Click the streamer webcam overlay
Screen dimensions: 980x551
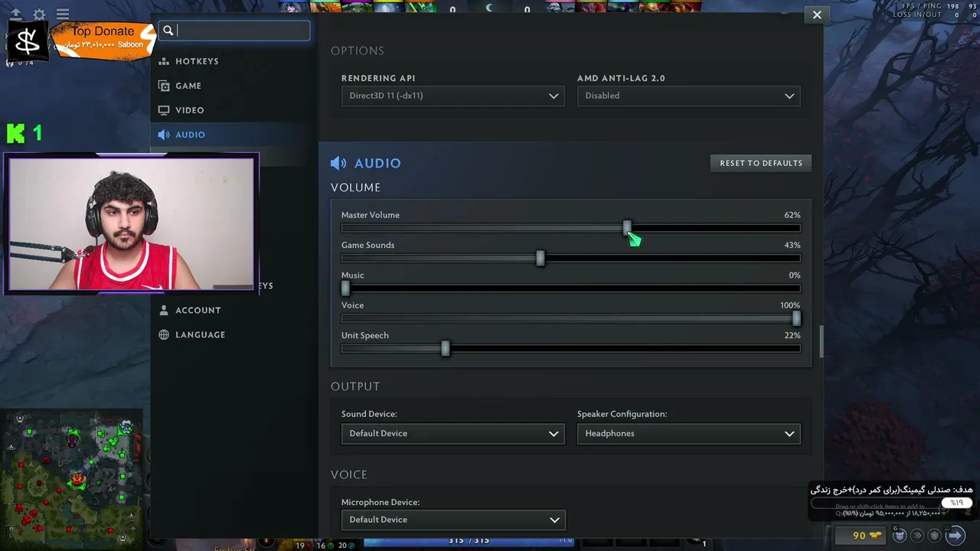tap(131, 223)
